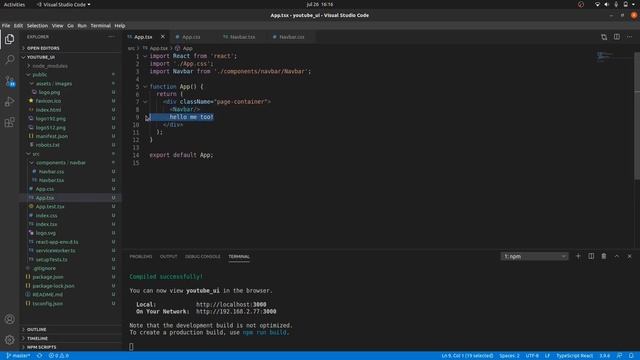
Task: Click the Open Changes icon in editor toolbar
Action: pos(604,37)
